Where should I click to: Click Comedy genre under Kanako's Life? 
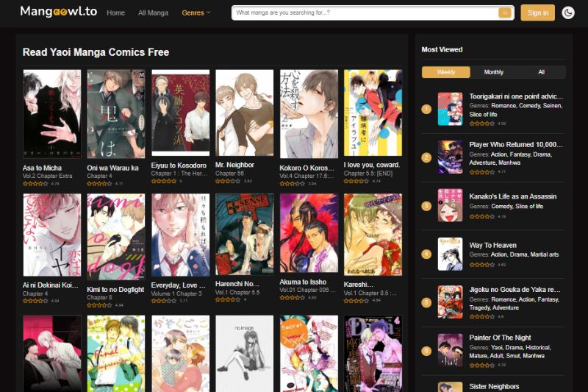coord(502,207)
